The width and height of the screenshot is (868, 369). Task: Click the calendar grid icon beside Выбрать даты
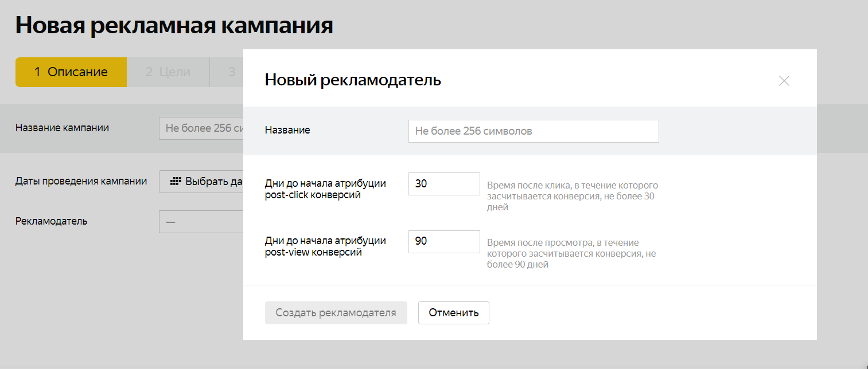(176, 182)
